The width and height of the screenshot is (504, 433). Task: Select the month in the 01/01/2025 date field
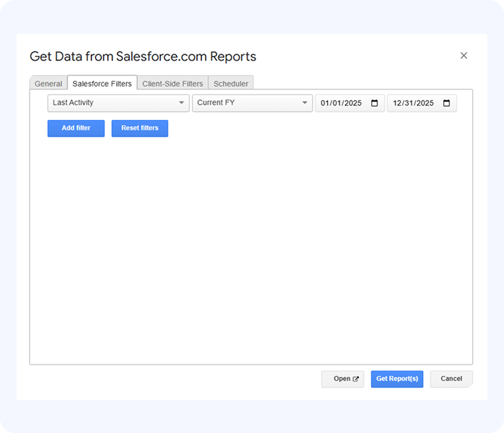(325, 103)
